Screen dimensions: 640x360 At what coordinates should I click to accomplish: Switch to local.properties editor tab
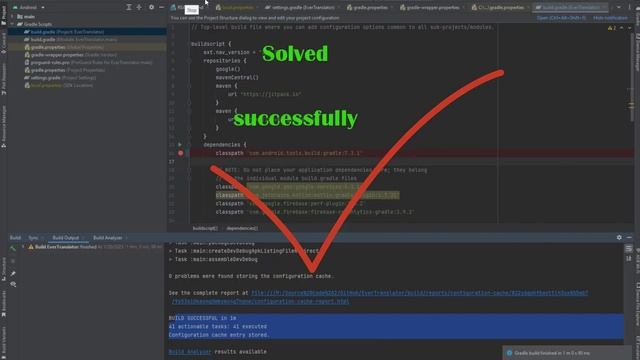237,7
